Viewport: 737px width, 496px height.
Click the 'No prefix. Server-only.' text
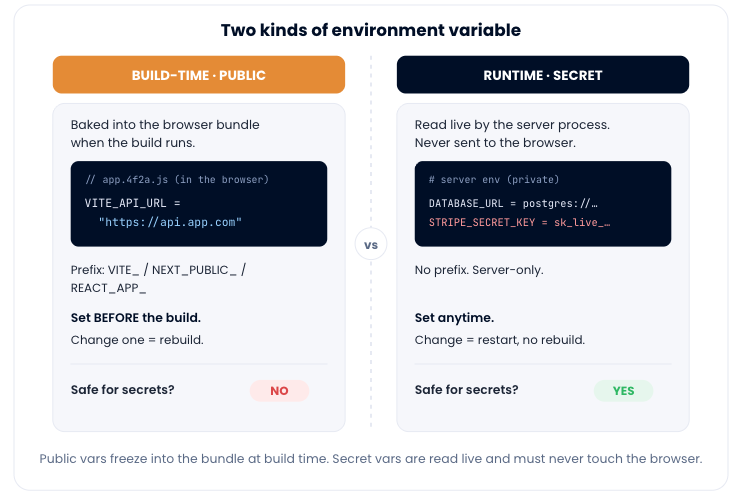tap(479, 270)
